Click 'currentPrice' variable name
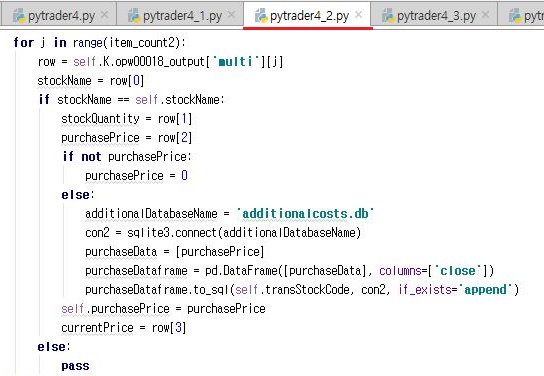Image resolution: width=544 pixels, height=376 pixels. [97, 328]
